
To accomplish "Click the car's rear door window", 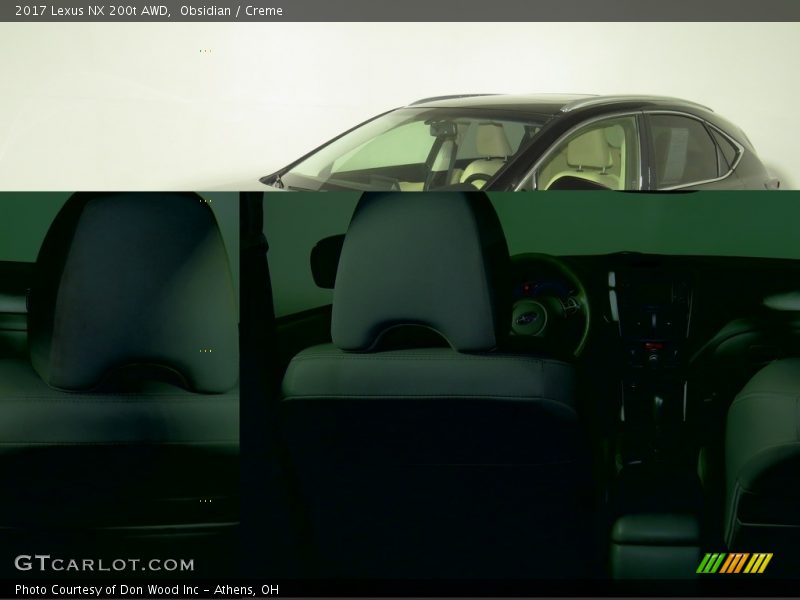I will click(683, 150).
